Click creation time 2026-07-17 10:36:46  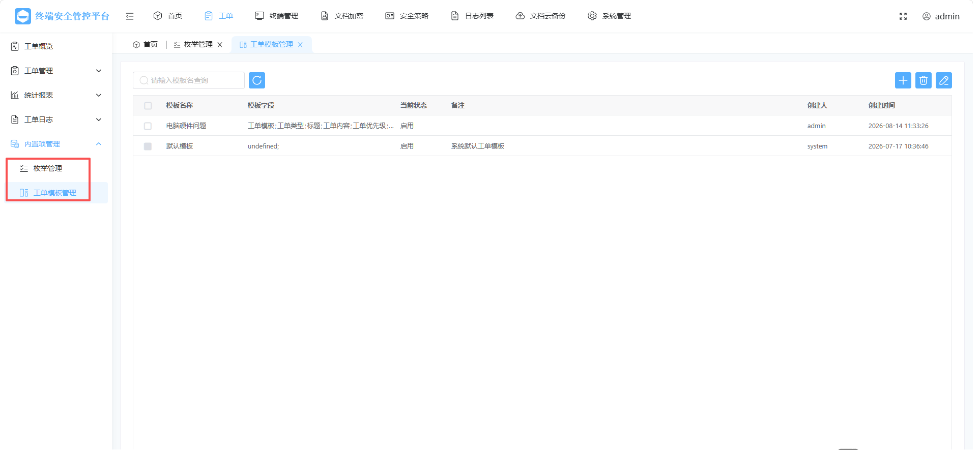tap(899, 146)
